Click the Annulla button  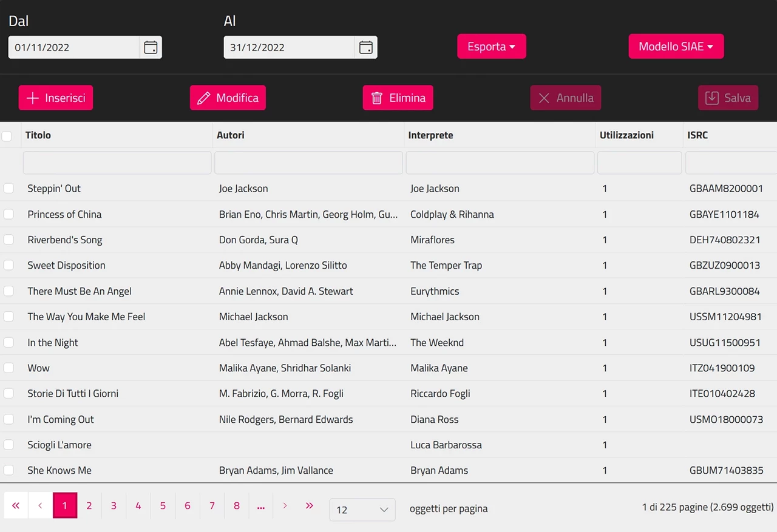(x=566, y=98)
